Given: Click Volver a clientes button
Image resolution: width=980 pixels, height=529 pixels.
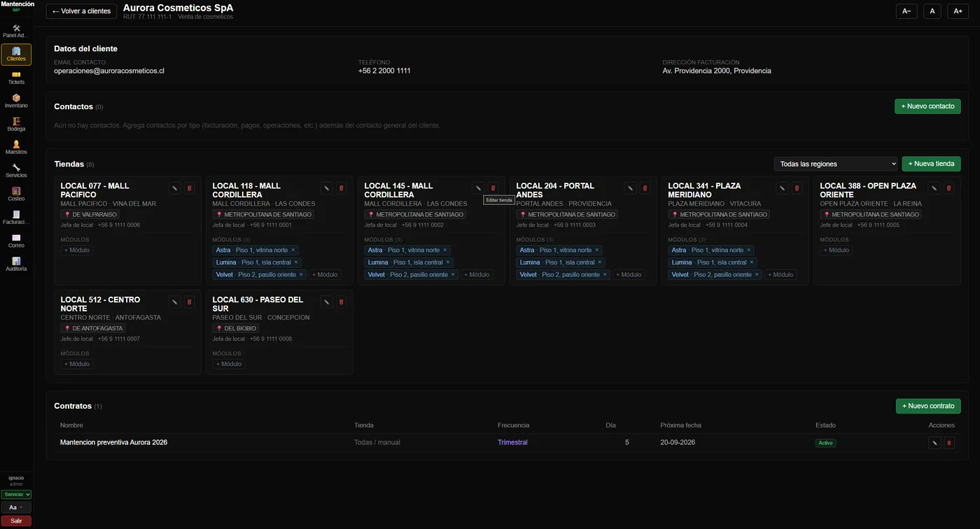Looking at the screenshot, I should [x=81, y=11].
